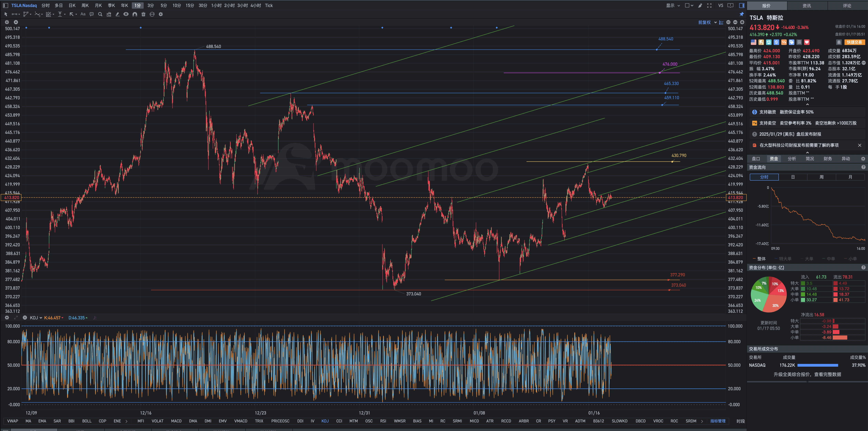The image size is (868, 431).
Task: Zoom out chart with minus icon
Action: click(x=735, y=22)
